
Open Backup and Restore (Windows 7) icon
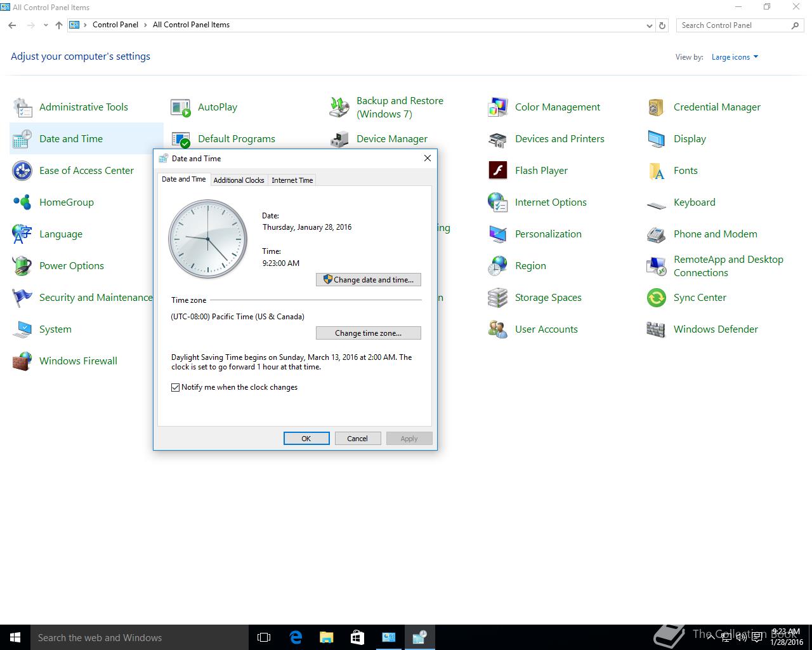tap(339, 107)
